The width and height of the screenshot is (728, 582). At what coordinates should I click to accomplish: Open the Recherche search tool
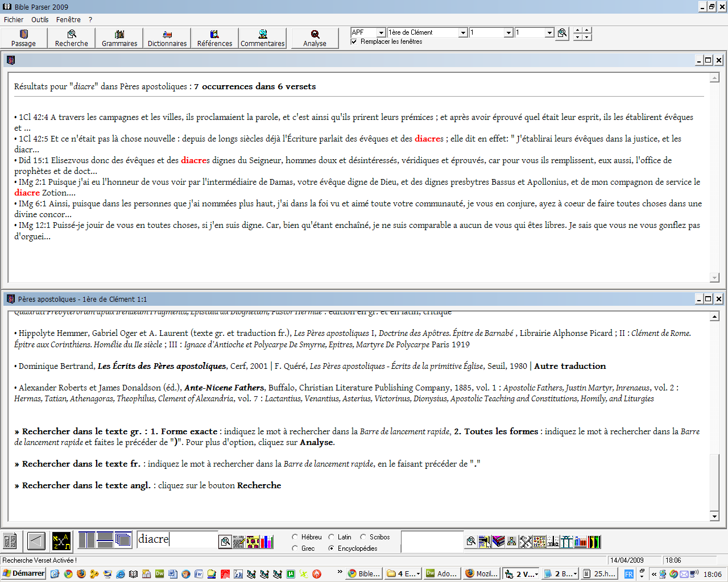(x=72, y=38)
